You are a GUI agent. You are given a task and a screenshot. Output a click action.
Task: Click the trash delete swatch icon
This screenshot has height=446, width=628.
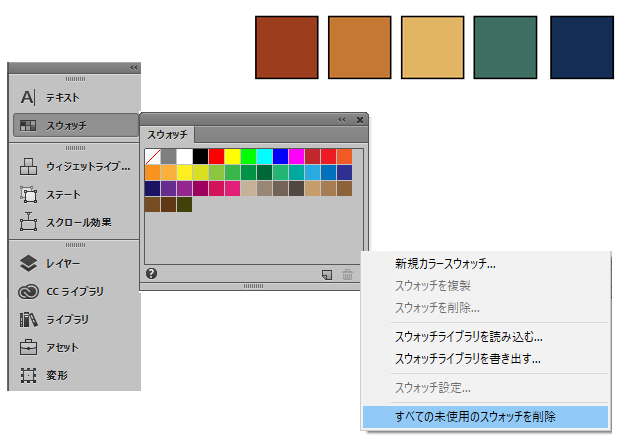[347, 275]
